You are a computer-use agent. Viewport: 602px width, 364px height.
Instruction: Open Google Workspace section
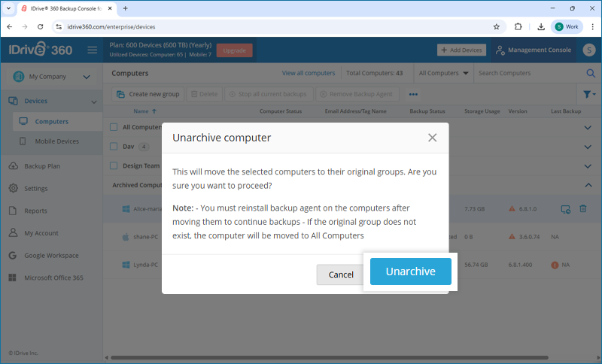pyautogui.click(x=51, y=256)
